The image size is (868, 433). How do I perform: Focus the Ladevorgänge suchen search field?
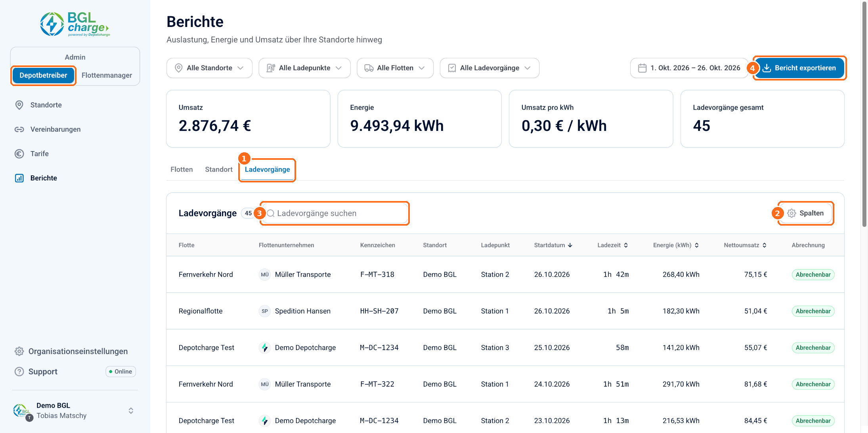[x=335, y=213]
